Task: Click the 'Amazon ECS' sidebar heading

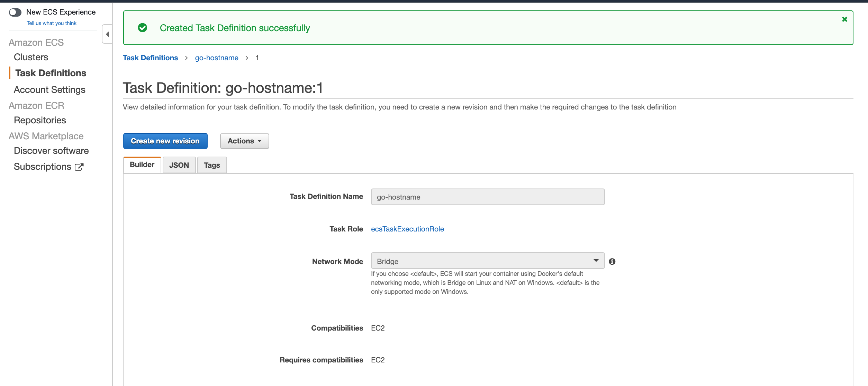Action: click(36, 43)
